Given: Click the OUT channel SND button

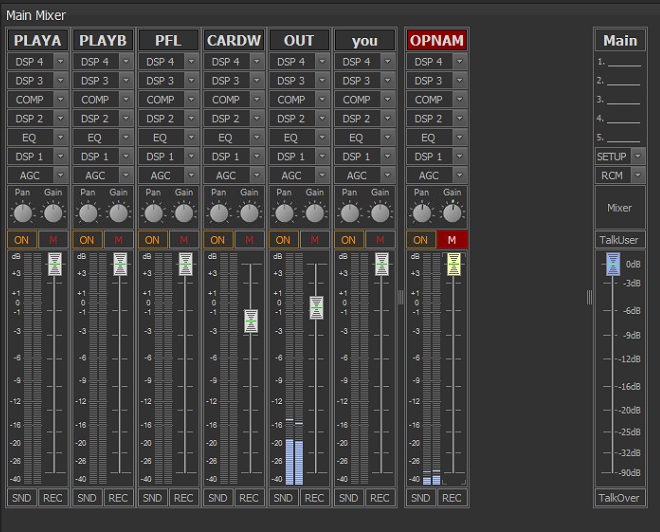Looking at the screenshot, I should 283,498.
